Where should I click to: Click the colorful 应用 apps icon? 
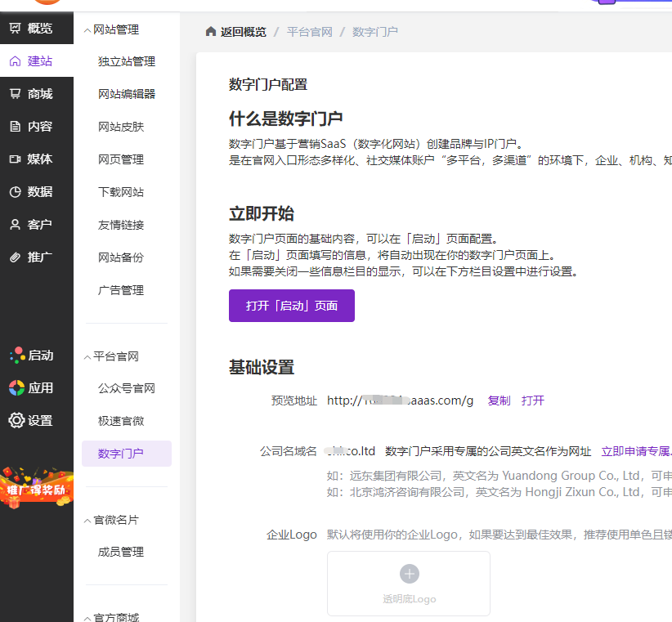pyautogui.click(x=16, y=387)
